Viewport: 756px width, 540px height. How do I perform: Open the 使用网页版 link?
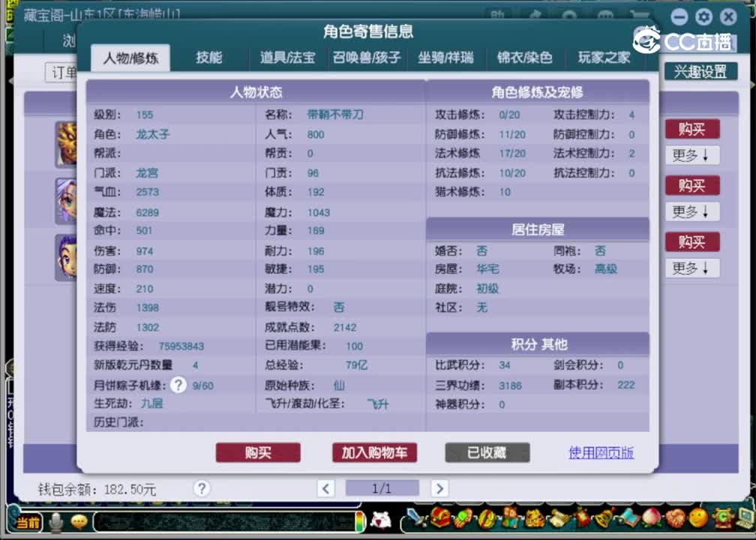[601, 453]
